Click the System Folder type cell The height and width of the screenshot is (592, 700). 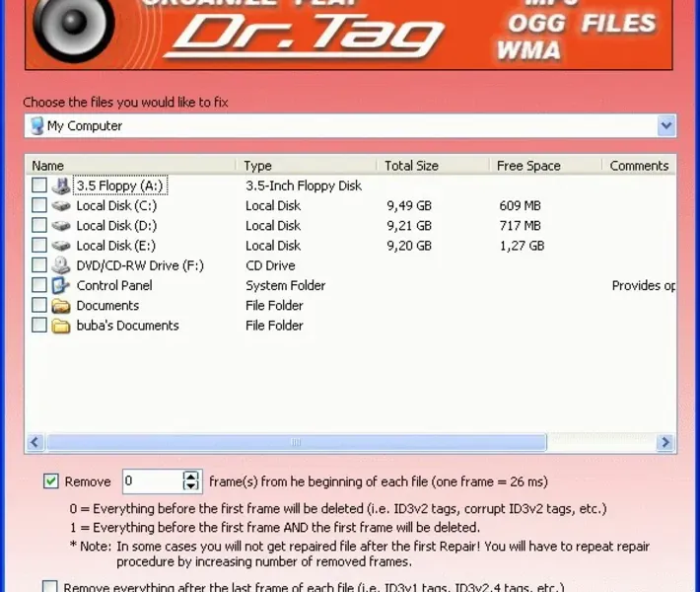tap(286, 285)
